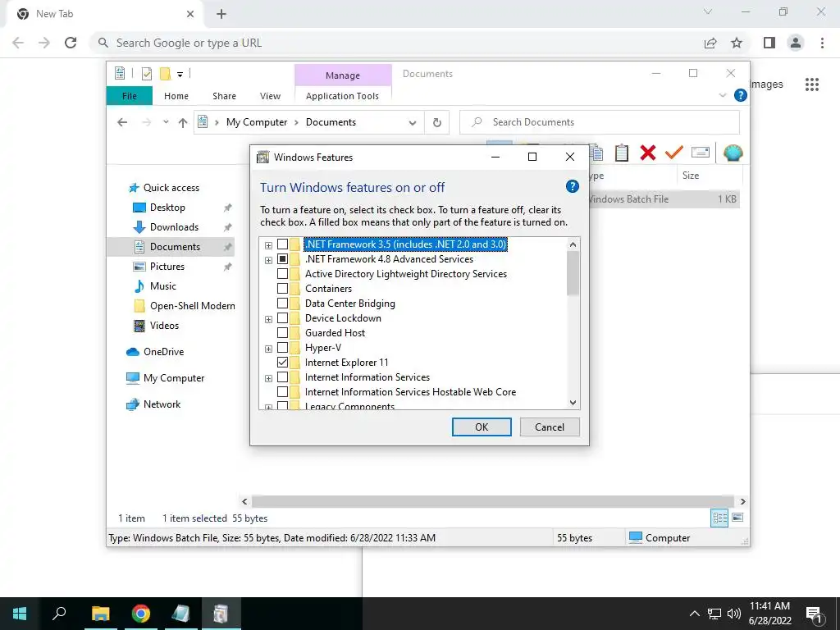Viewport: 840px width, 630px height.
Task: Click the clipboard paste icon in toolbar
Action: (x=622, y=153)
